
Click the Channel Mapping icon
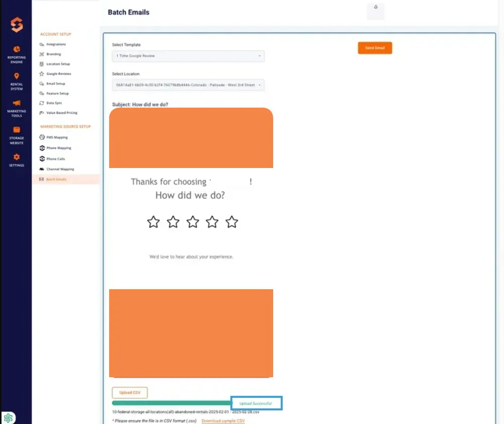click(42, 169)
